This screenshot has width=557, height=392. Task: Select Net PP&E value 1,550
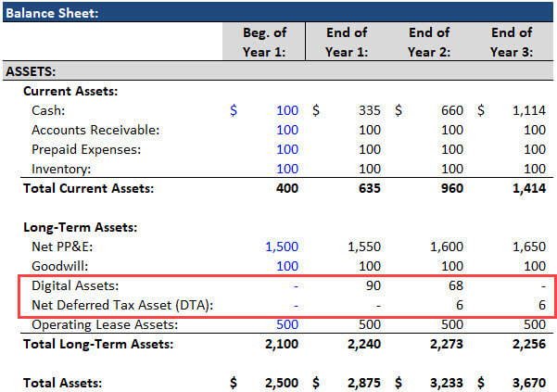click(364, 247)
